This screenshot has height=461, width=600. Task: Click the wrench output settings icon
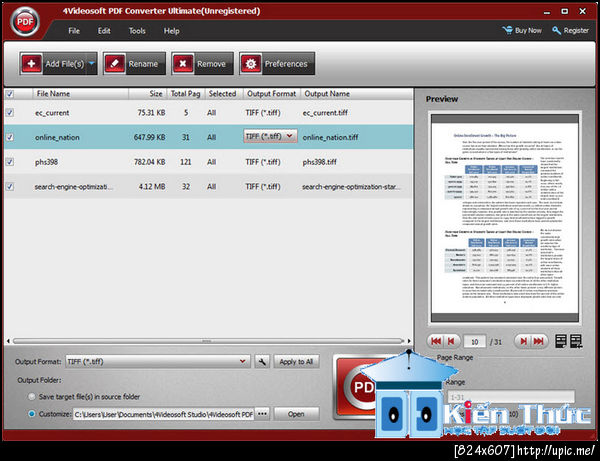[x=262, y=362]
